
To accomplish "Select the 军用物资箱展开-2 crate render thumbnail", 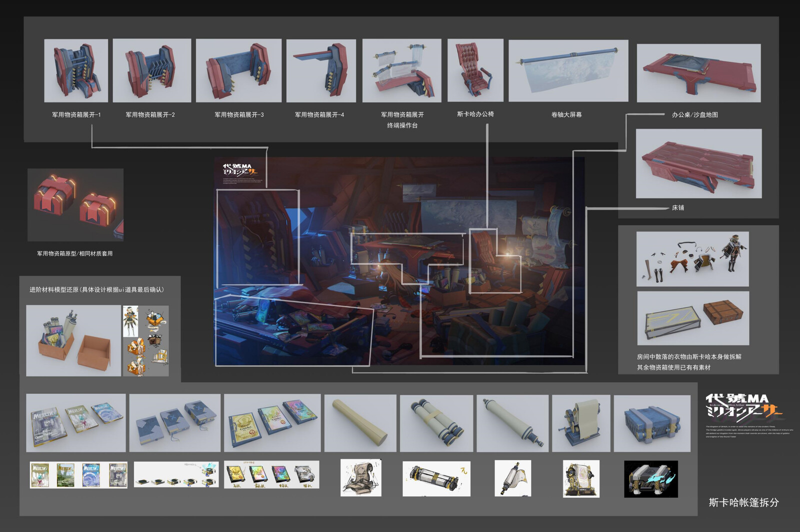I will 152,70.
